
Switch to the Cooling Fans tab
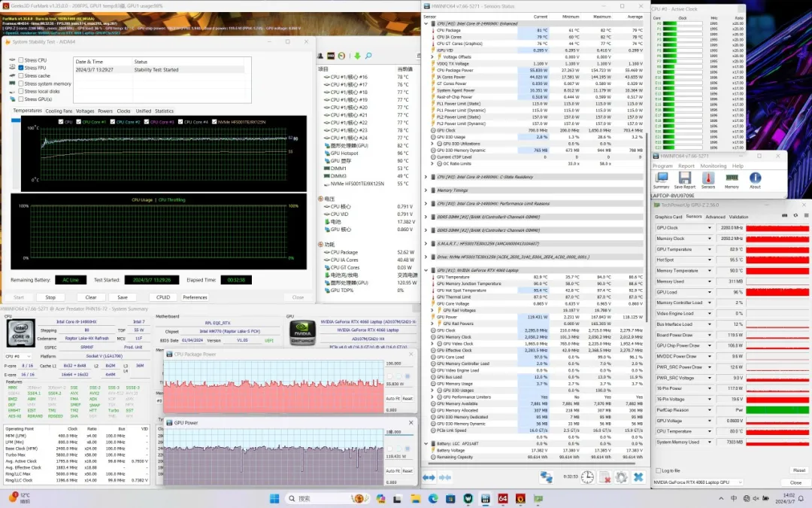tap(59, 111)
